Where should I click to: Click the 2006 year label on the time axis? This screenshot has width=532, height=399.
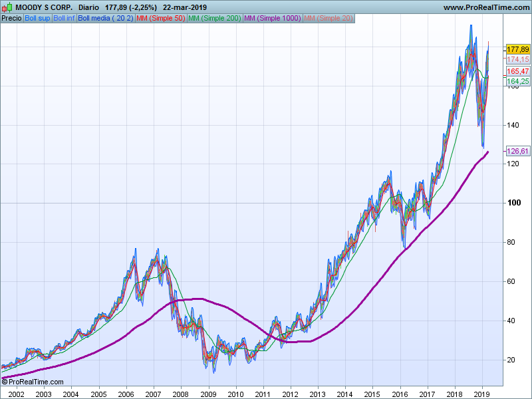126,394
